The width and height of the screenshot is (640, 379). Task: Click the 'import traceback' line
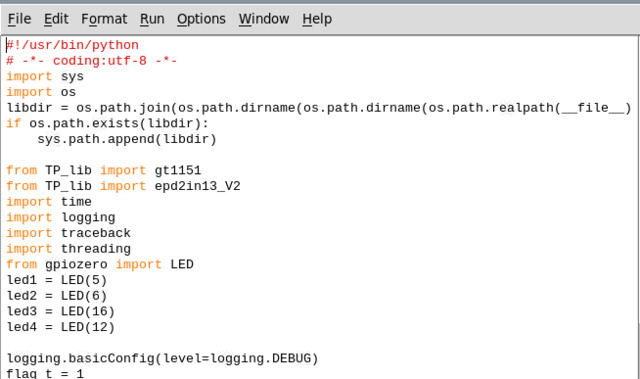[69, 233]
